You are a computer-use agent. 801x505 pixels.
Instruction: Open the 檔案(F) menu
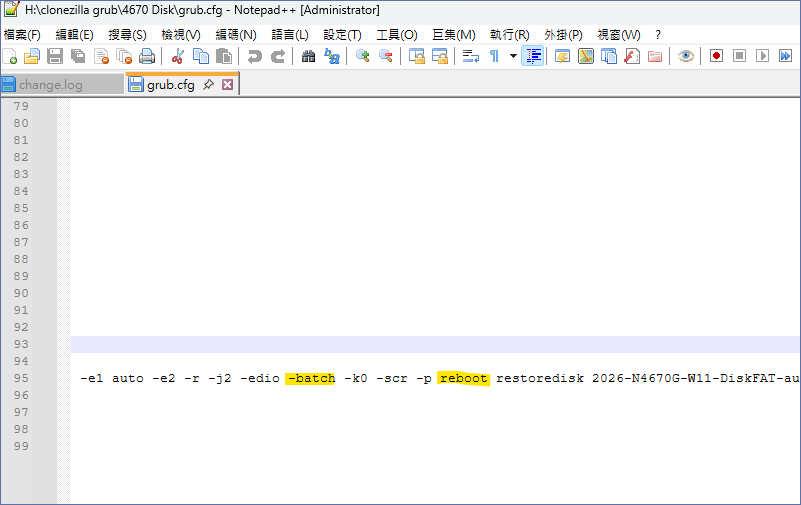pyautogui.click(x=22, y=35)
